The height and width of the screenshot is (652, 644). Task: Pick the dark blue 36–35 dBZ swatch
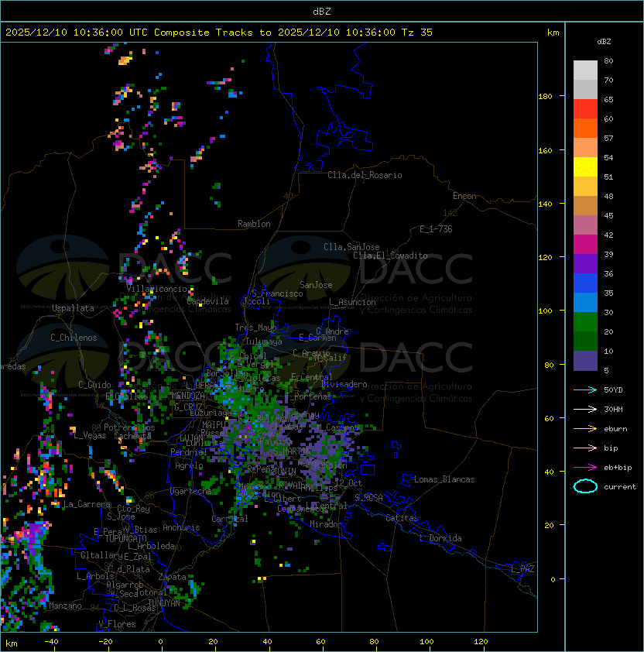(585, 283)
